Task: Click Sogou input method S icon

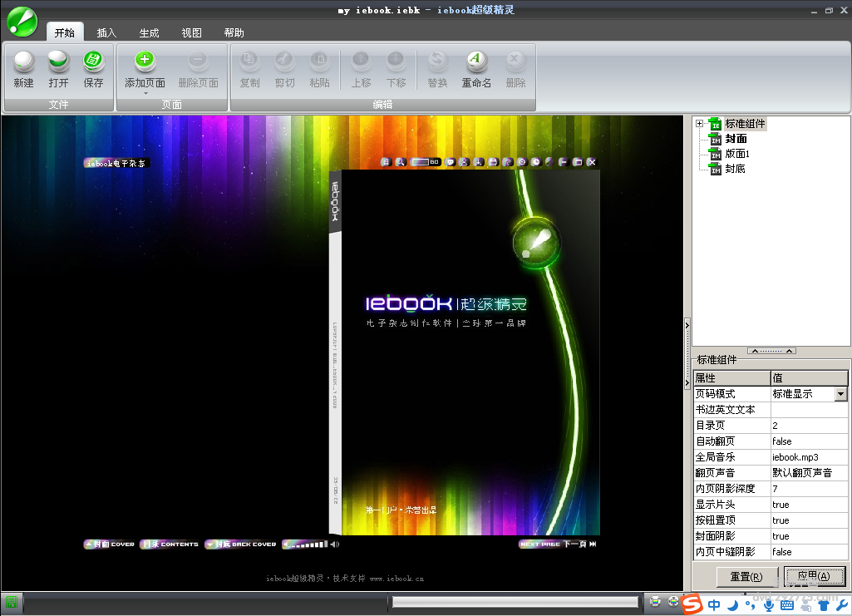Action: pos(692,604)
